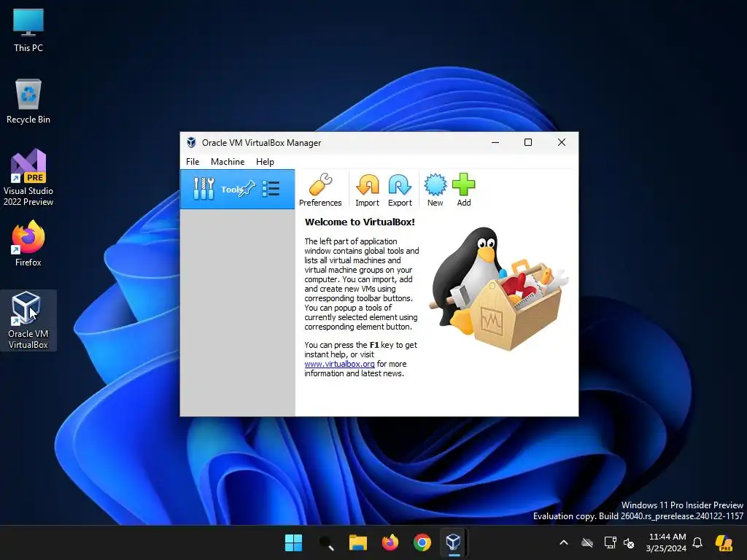
Task: Open the Help menu
Action: [x=265, y=162]
